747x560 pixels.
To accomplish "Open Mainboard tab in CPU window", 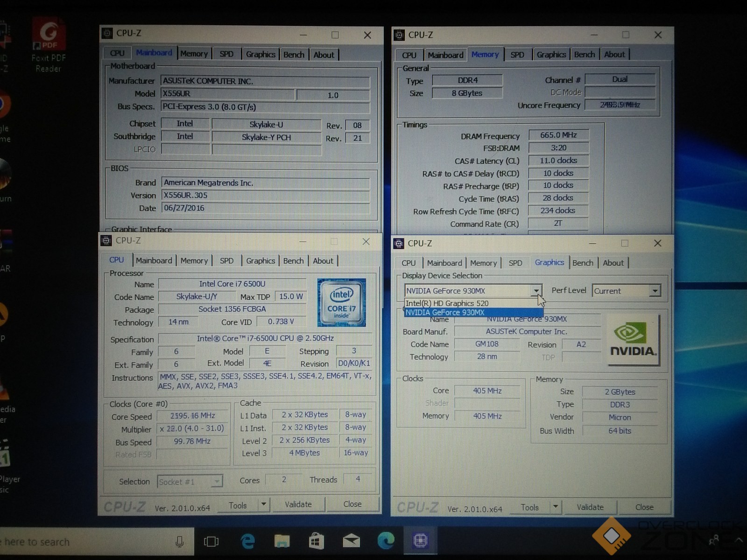I will pos(154,260).
